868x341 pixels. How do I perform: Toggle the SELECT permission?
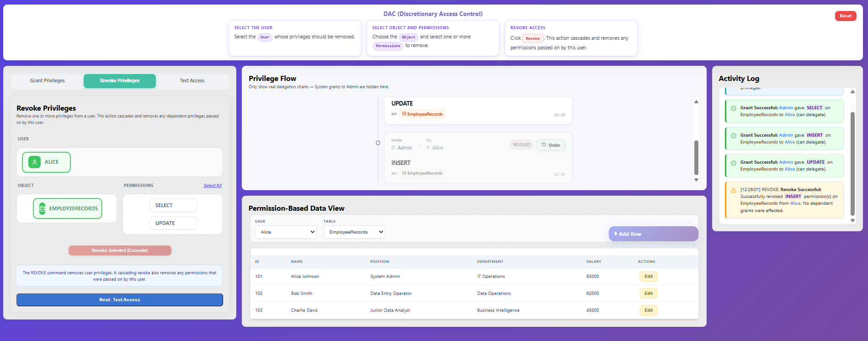(173, 205)
